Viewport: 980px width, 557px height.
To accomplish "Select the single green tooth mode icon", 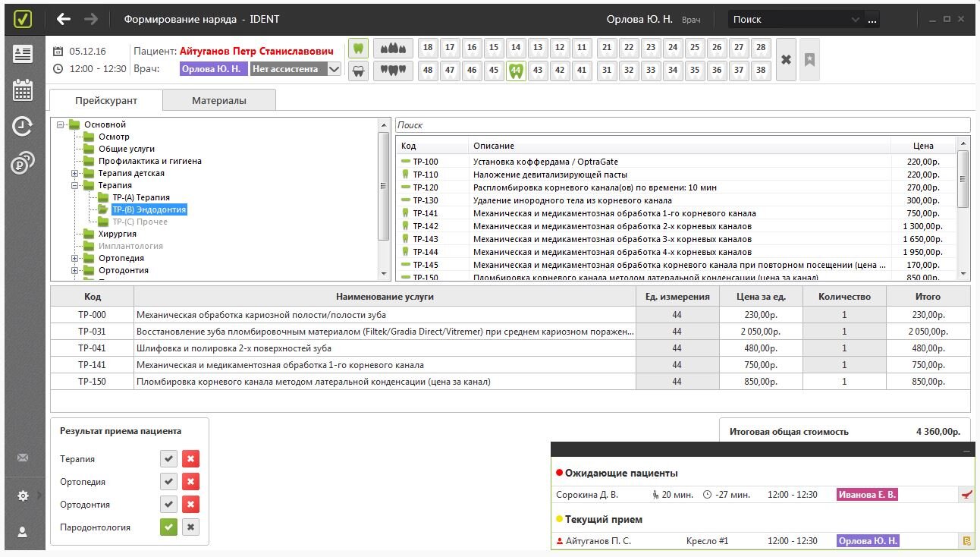I will click(x=358, y=49).
